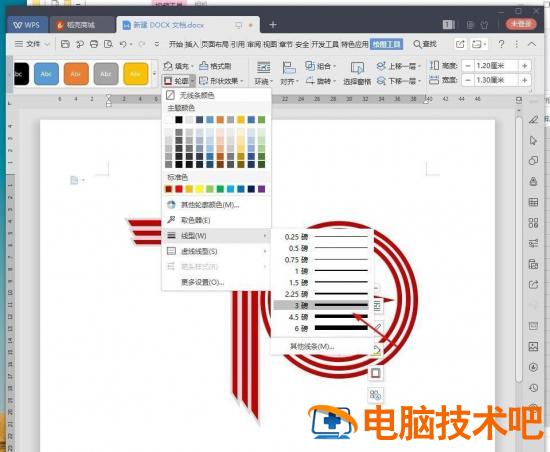The width and height of the screenshot is (550, 452).
Task: Collapse the ribbon with the up chevron
Action: pyautogui.click(x=532, y=44)
